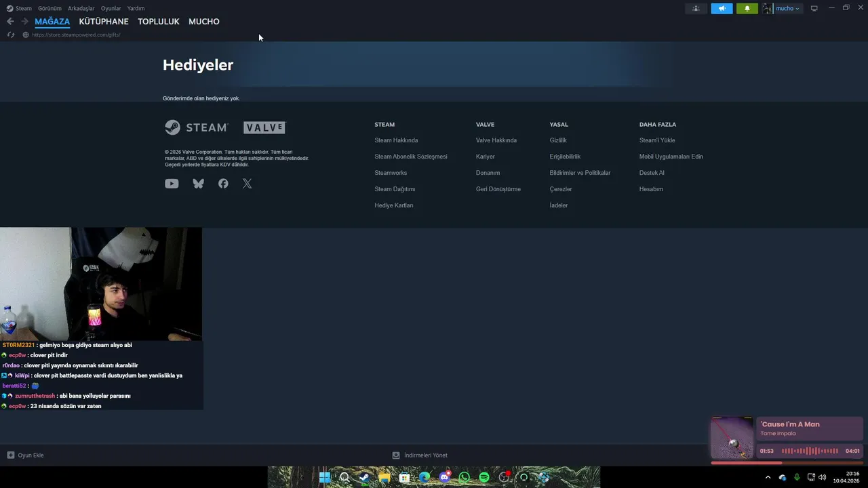Open the Donanım link

click(x=488, y=173)
